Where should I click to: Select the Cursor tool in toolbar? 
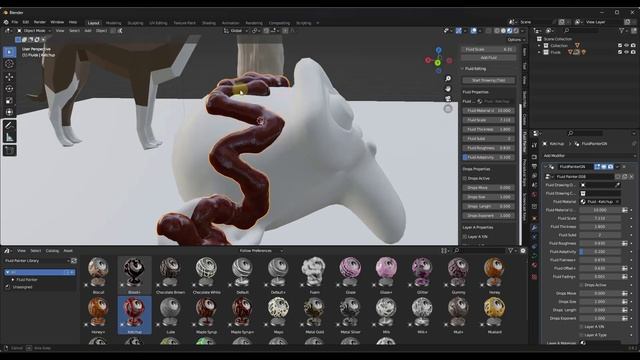[x=9, y=64]
